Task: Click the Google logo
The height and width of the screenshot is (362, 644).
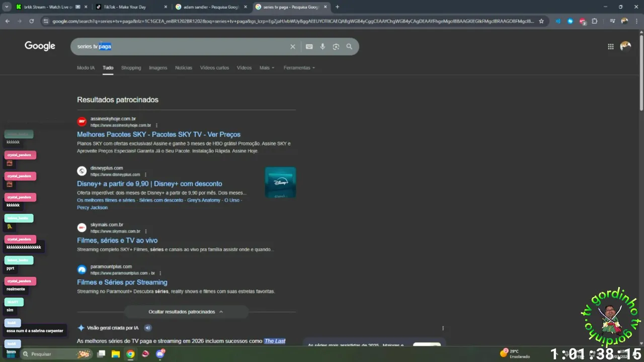Action: [40, 46]
